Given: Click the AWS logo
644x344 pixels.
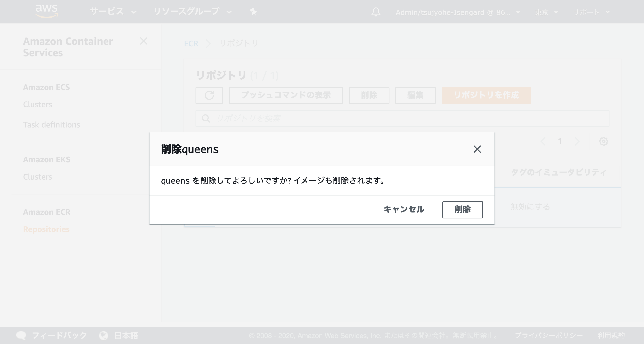Looking at the screenshot, I should 47,11.
